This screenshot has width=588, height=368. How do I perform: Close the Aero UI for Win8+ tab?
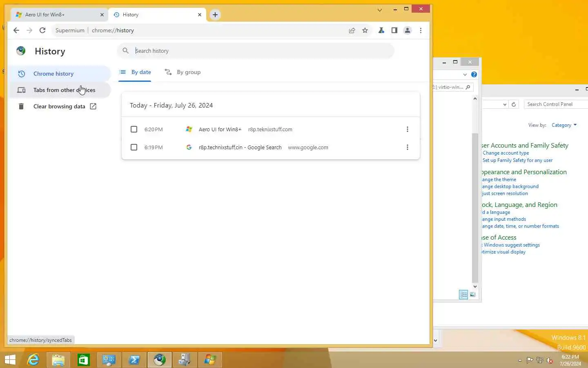pos(102,15)
